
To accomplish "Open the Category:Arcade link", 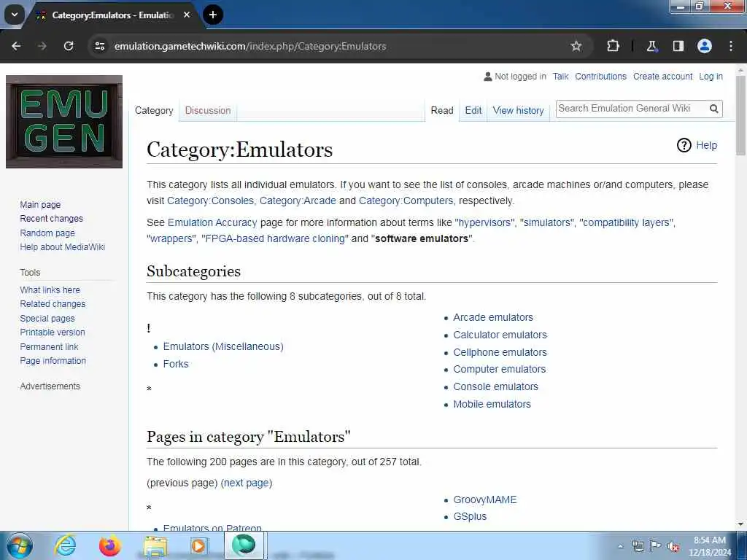I will tap(298, 201).
